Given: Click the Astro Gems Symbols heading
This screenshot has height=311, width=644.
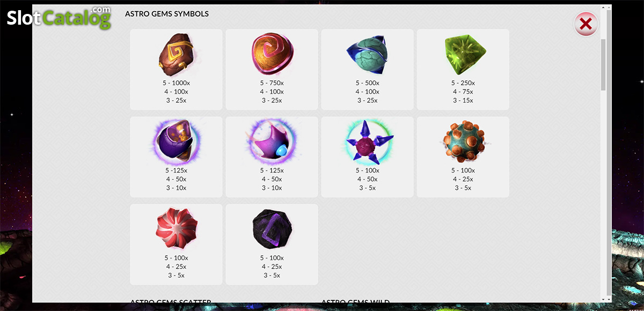Looking at the screenshot, I should 167,14.
